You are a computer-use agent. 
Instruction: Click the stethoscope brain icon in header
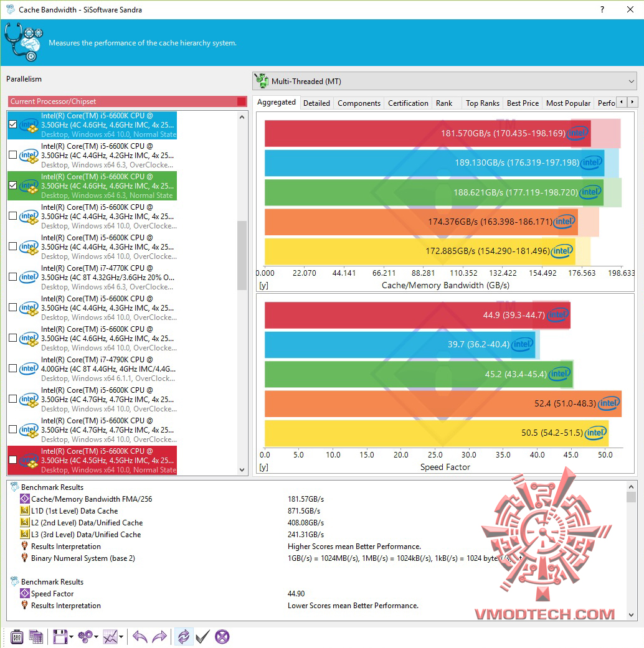pyautogui.click(x=24, y=42)
